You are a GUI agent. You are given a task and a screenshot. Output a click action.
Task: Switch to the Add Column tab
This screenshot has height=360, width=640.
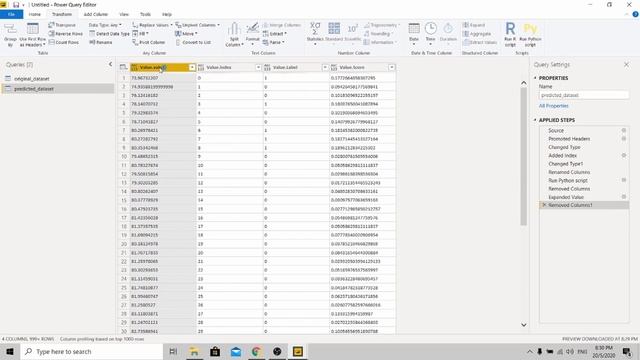pyautogui.click(x=96, y=14)
